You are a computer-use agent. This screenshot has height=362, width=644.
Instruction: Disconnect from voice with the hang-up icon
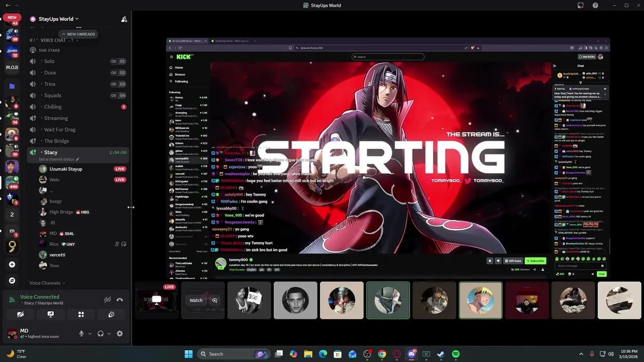(x=120, y=300)
